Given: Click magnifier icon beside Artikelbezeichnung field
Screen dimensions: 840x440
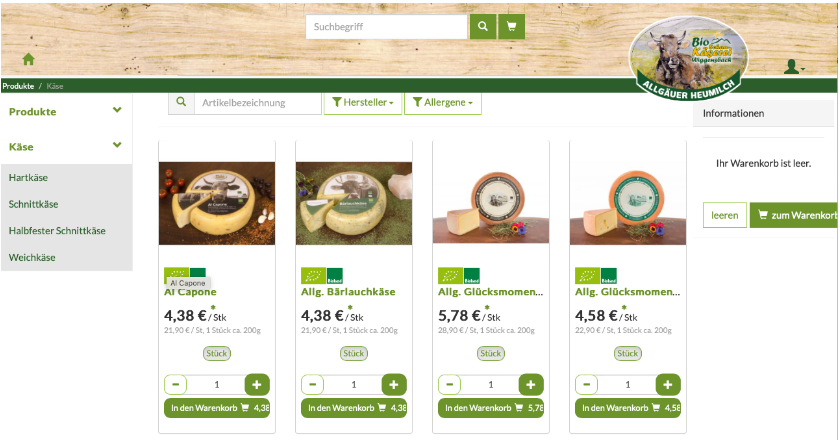Looking at the screenshot, I should click(x=181, y=102).
